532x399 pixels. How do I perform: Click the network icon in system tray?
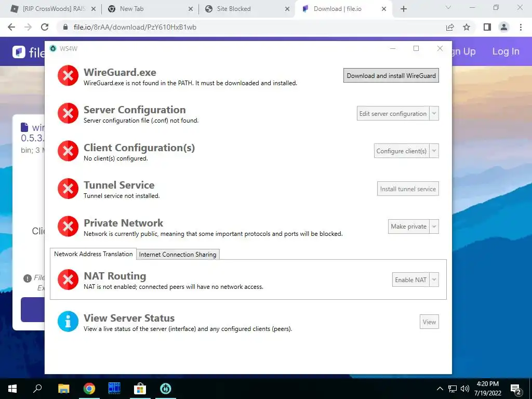453,389
